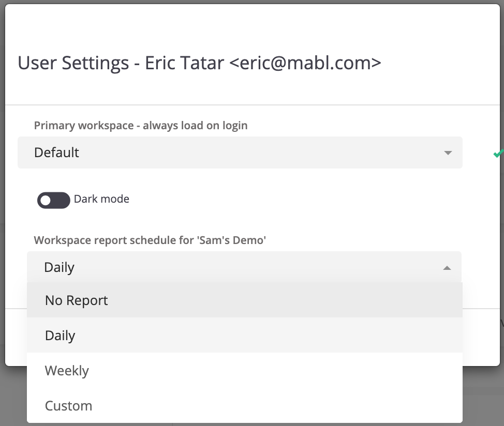This screenshot has height=426, width=504.
Task: Select "No Report" from the schedule list
Action: pos(76,300)
